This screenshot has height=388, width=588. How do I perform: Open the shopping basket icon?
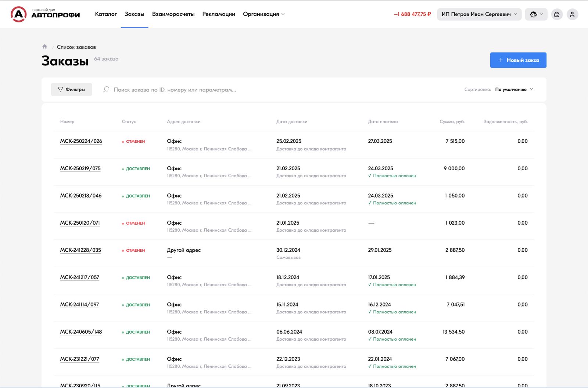point(557,14)
